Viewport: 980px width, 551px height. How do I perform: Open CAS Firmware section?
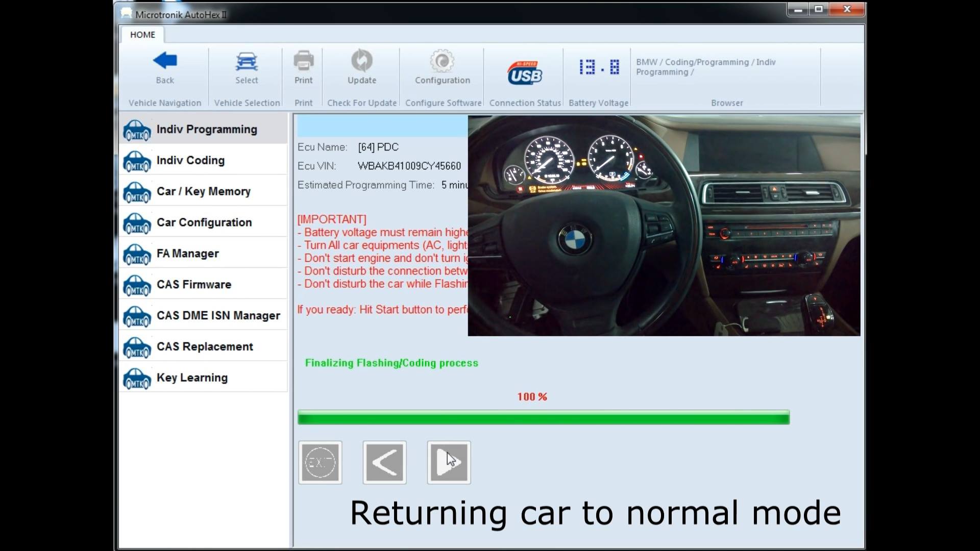[203, 285]
